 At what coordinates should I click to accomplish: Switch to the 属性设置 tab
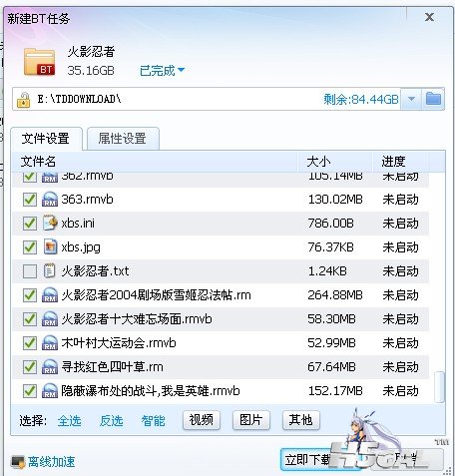coord(123,139)
